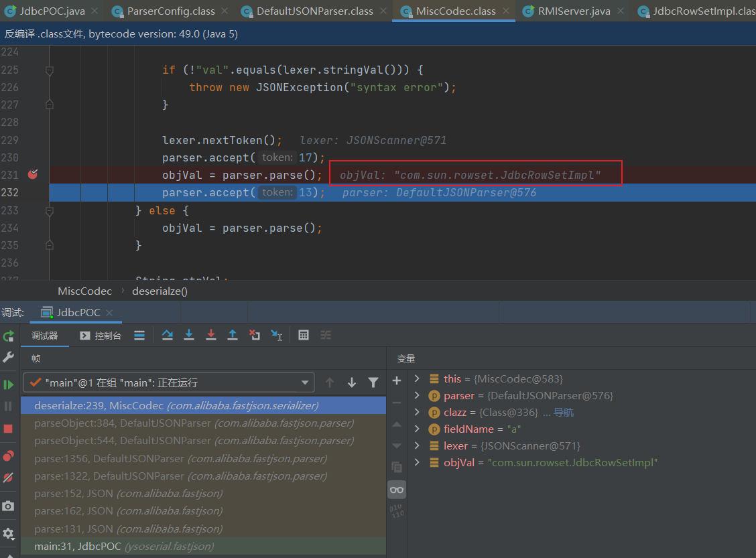Resume program execution with the green play icon
Image resolution: width=756 pixels, height=558 pixels.
coord(8,383)
